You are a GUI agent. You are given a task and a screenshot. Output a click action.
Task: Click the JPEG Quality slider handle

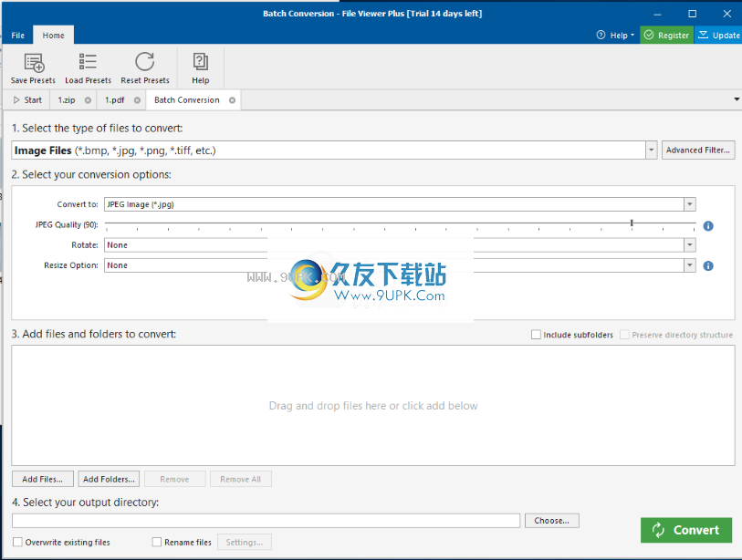click(632, 223)
